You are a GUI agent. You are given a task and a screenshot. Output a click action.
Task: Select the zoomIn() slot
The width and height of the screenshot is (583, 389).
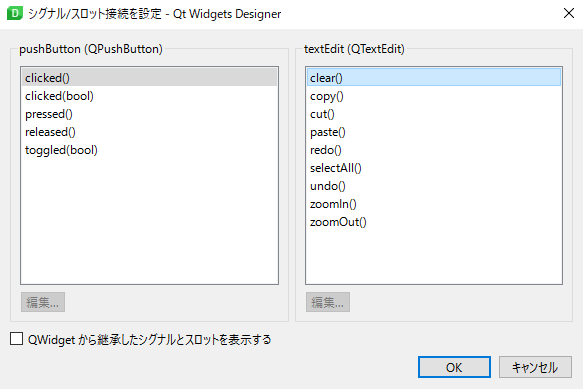pos(434,204)
